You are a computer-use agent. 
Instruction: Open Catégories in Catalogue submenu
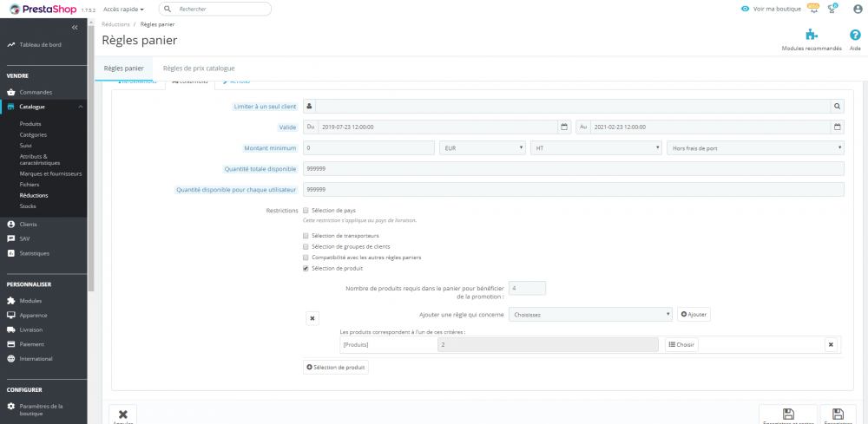click(33, 135)
